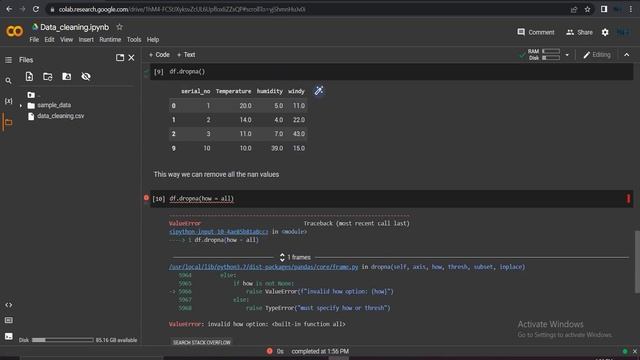Open the table of contents sidebar icon
Image resolution: width=640 pixels, height=360 pixels.
point(8,60)
